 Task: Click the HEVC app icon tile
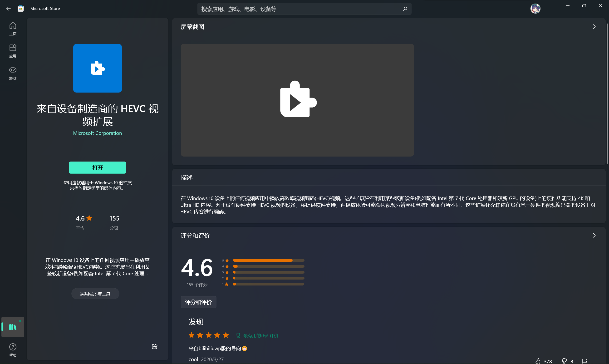tap(97, 68)
